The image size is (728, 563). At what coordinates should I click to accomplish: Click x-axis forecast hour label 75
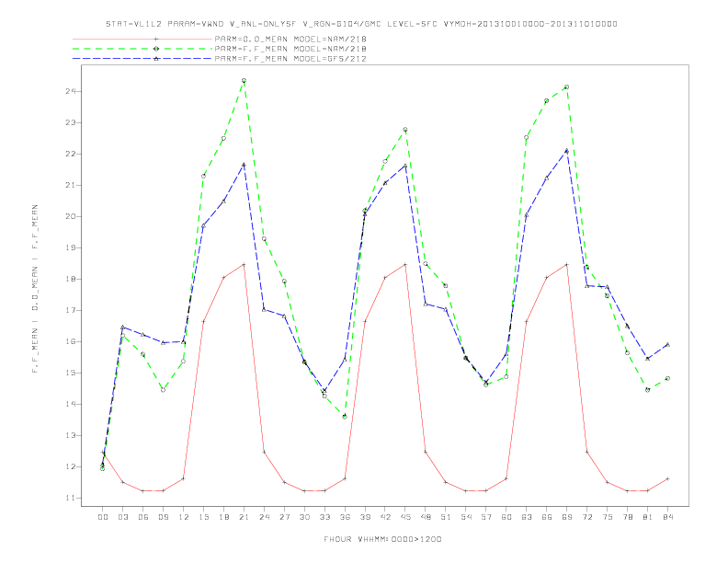608,517
